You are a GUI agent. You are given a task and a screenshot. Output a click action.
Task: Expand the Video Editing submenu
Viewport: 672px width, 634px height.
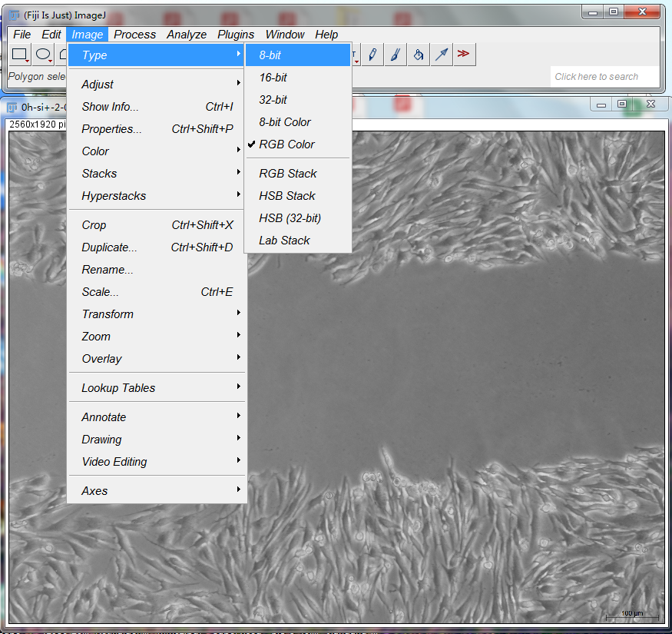(157, 462)
